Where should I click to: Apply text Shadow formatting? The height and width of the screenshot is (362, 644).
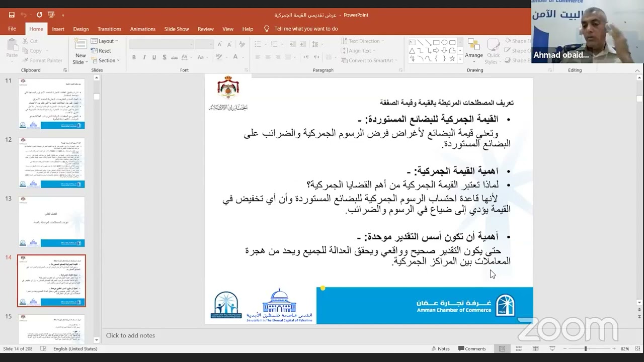click(165, 58)
